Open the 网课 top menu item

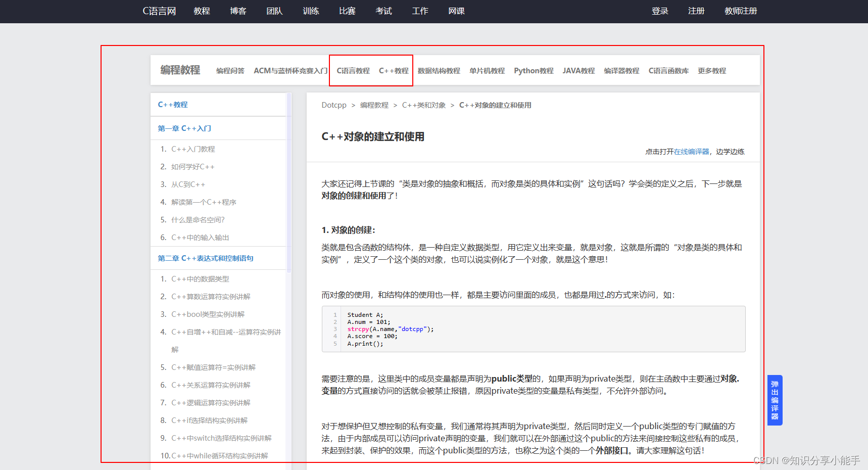(x=456, y=11)
